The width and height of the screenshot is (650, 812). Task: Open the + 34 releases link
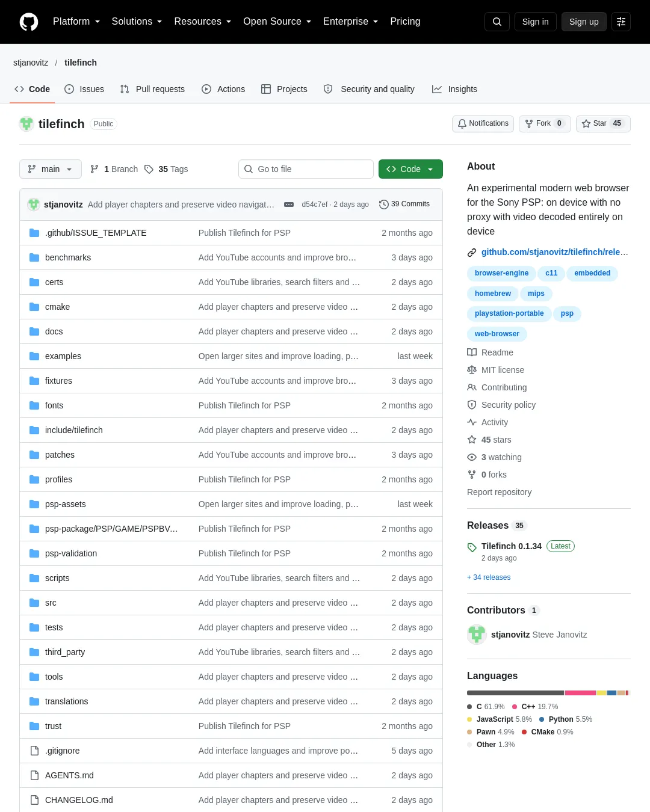point(489,577)
